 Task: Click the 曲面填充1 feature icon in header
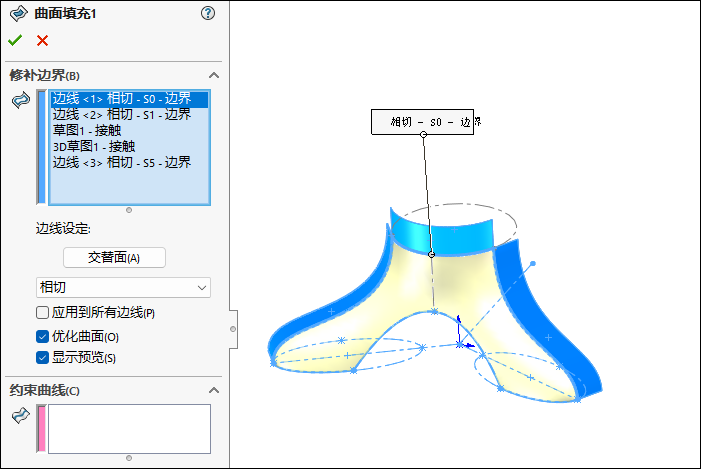point(18,13)
